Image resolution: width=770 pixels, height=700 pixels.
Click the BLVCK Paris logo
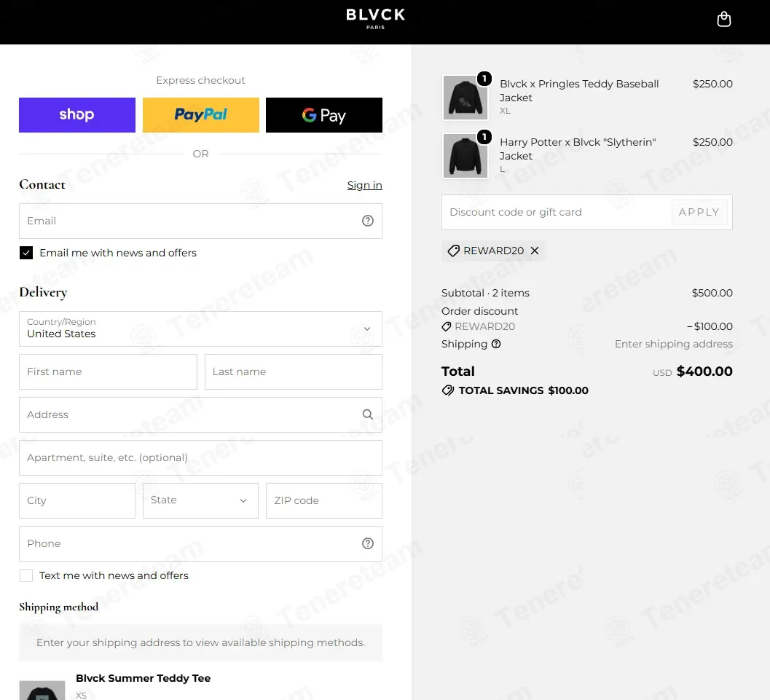376,19
